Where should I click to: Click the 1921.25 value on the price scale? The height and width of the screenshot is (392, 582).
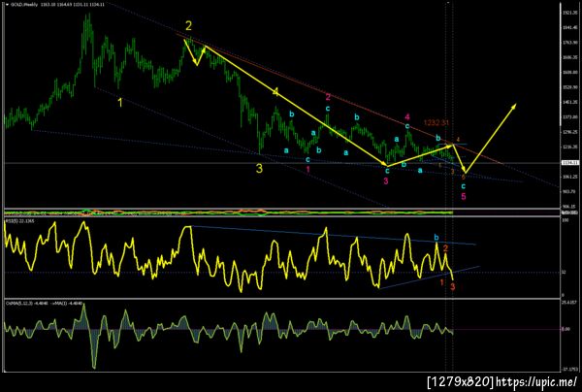569,13
